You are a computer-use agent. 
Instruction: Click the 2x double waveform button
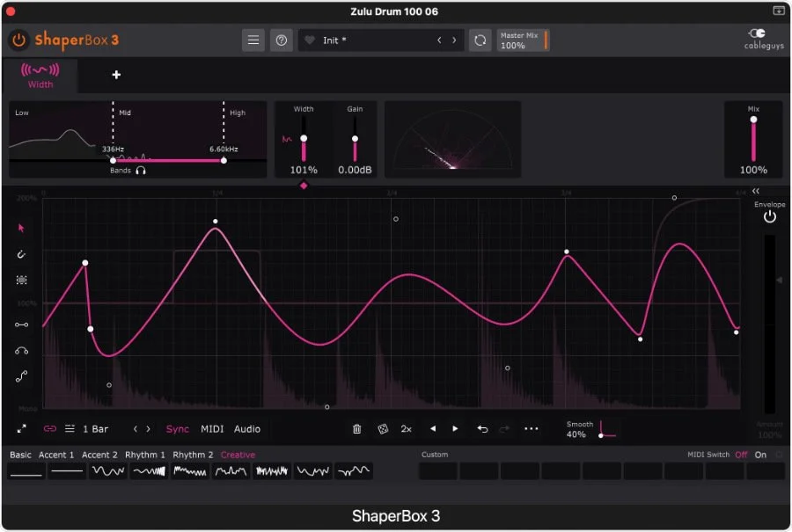tap(406, 429)
